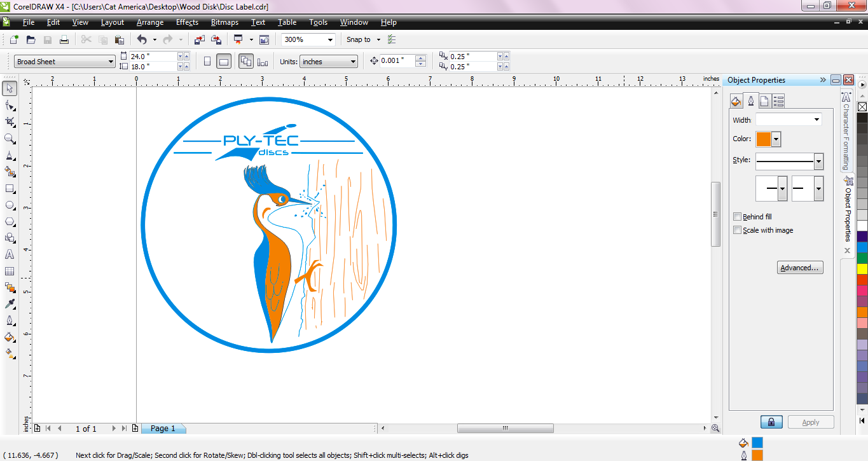Select the Pick tool in the toolbox
Image resolution: width=868 pixels, height=461 pixels.
10,88
